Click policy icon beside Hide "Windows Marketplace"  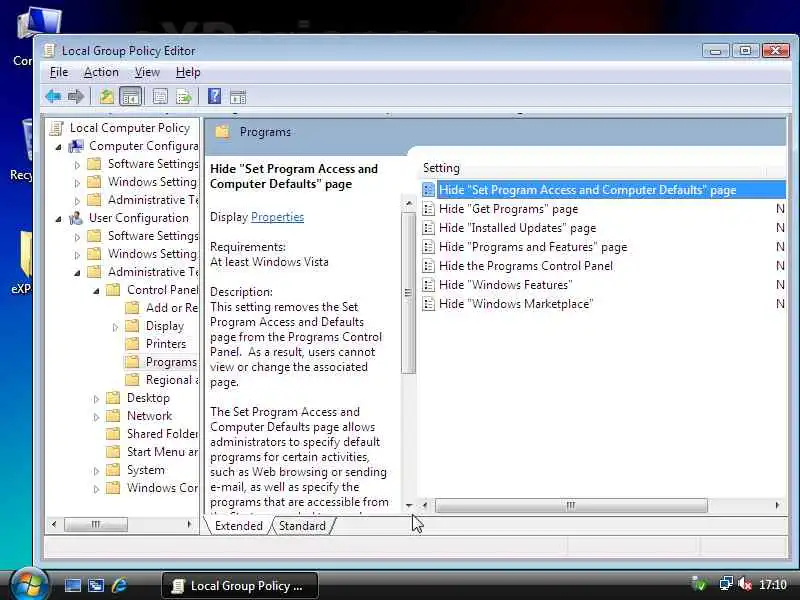[429, 304]
